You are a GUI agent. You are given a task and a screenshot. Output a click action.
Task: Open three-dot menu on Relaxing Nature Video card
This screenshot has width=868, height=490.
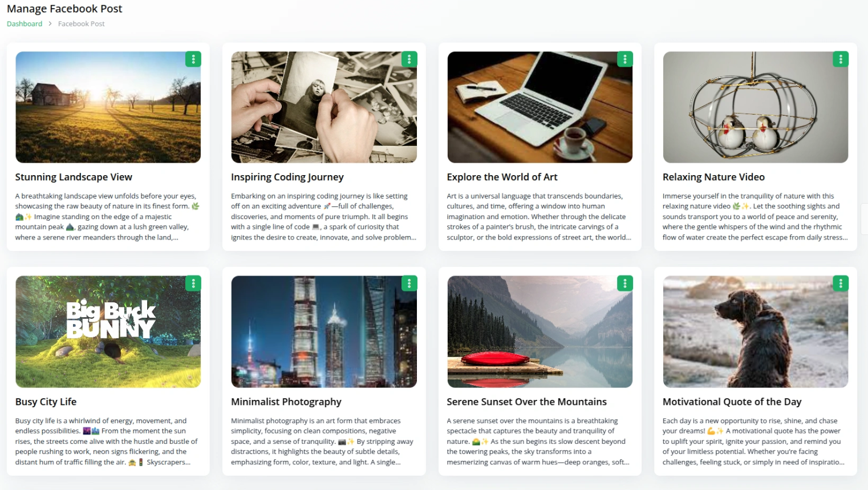[x=841, y=59]
